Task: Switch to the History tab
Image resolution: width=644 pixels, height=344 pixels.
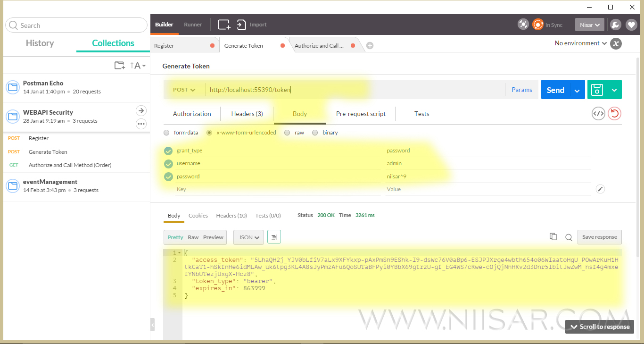Action: (x=40, y=43)
